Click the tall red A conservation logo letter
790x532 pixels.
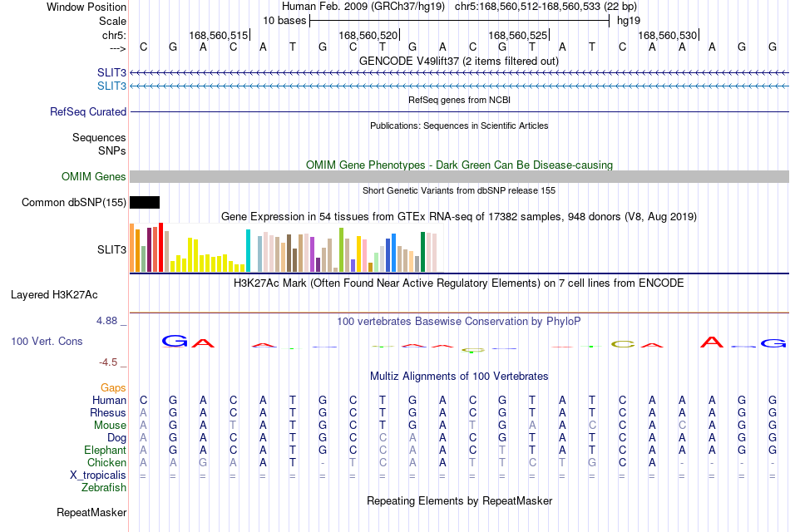711,342
